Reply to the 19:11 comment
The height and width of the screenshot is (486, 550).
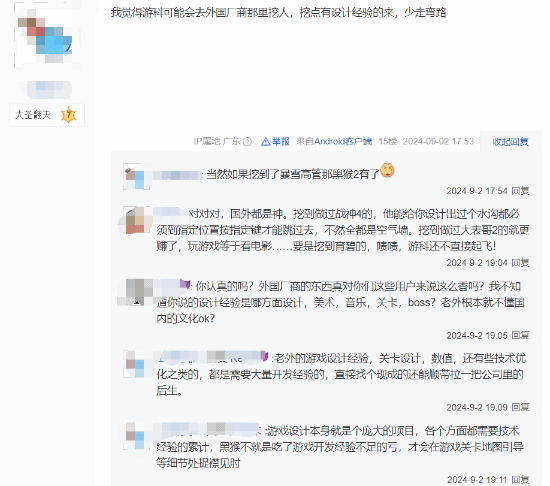[x=520, y=479]
